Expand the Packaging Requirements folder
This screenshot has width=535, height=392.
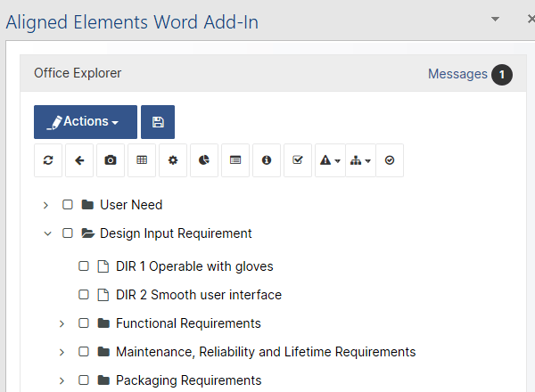(62, 380)
